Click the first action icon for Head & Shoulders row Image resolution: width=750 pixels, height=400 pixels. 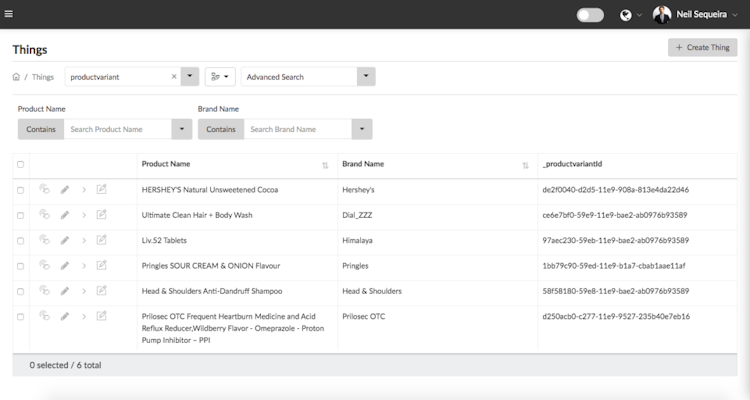[x=44, y=290]
